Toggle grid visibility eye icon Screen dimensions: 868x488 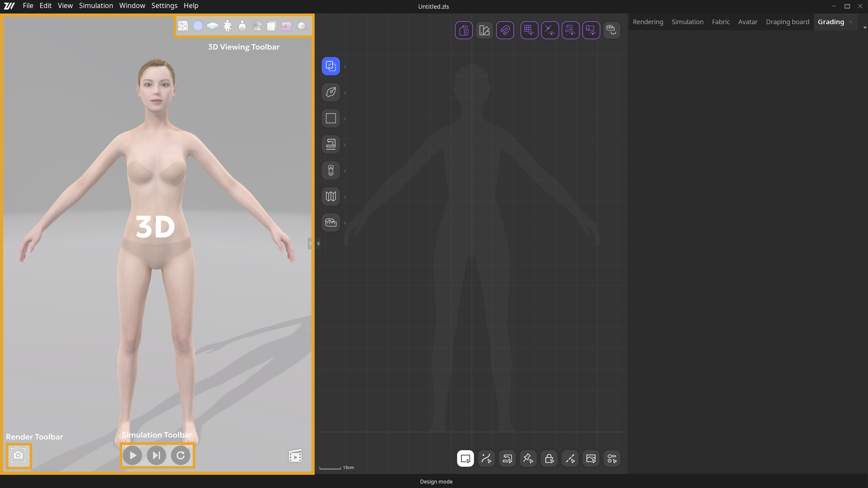click(529, 30)
